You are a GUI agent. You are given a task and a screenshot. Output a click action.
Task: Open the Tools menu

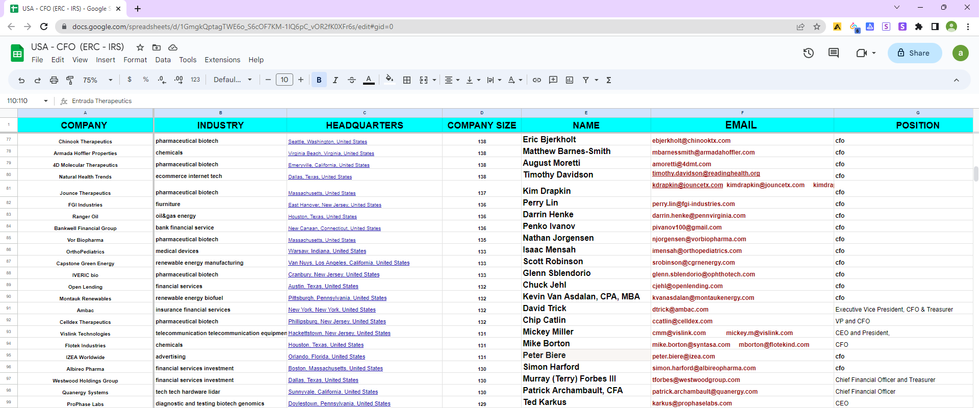(x=188, y=60)
